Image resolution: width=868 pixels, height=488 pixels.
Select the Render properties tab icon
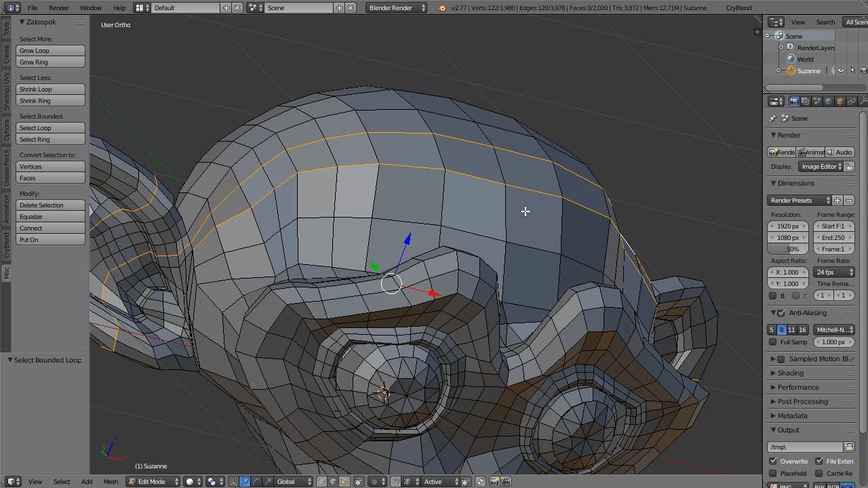coord(794,102)
